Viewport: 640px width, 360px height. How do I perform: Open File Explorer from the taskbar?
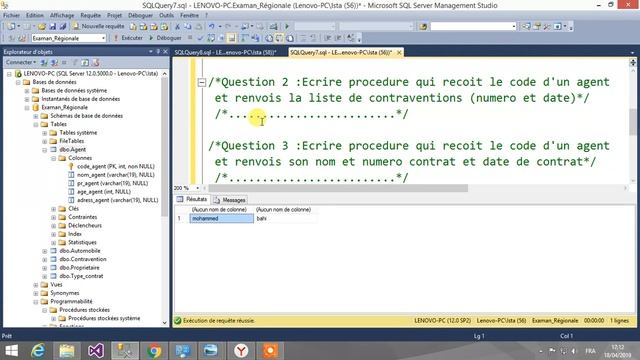pos(67,351)
